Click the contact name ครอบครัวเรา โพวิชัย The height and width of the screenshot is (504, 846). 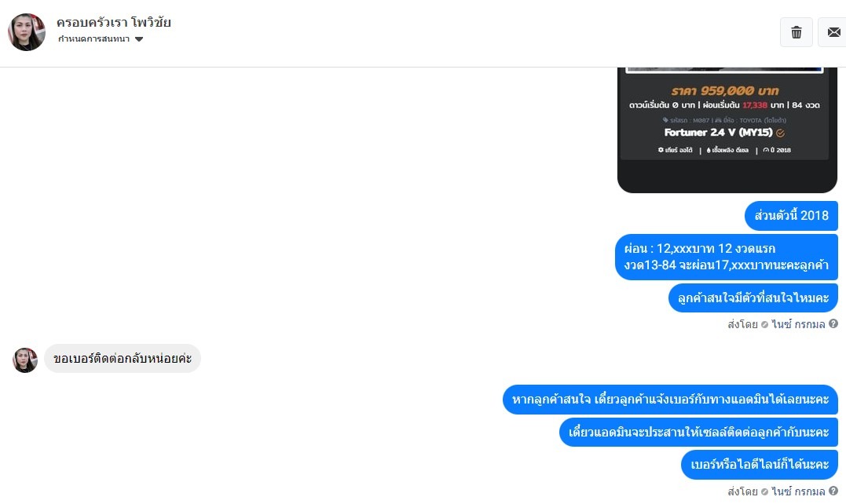tap(114, 22)
